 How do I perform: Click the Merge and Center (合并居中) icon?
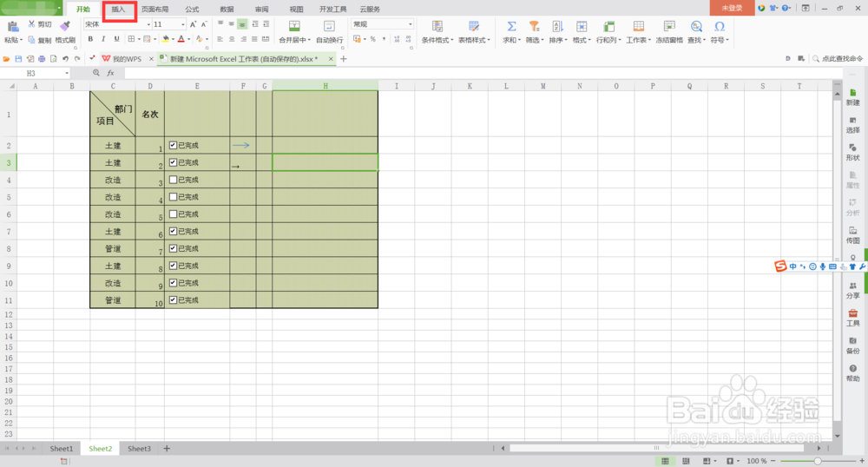[x=294, y=26]
